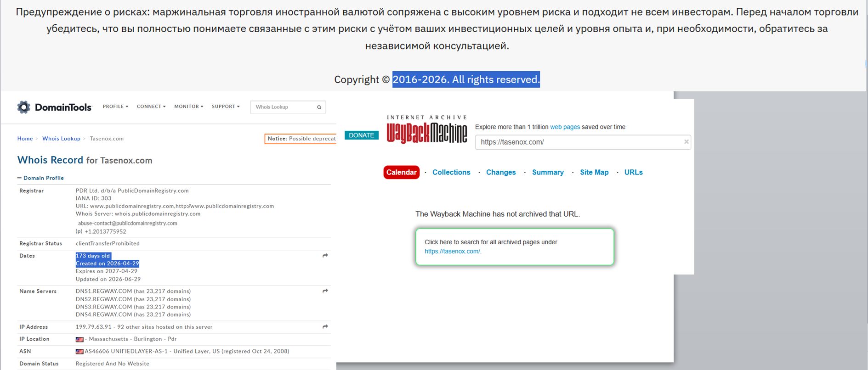Click the US flag in IP Location row
The image size is (868, 370).
click(x=79, y=339)
